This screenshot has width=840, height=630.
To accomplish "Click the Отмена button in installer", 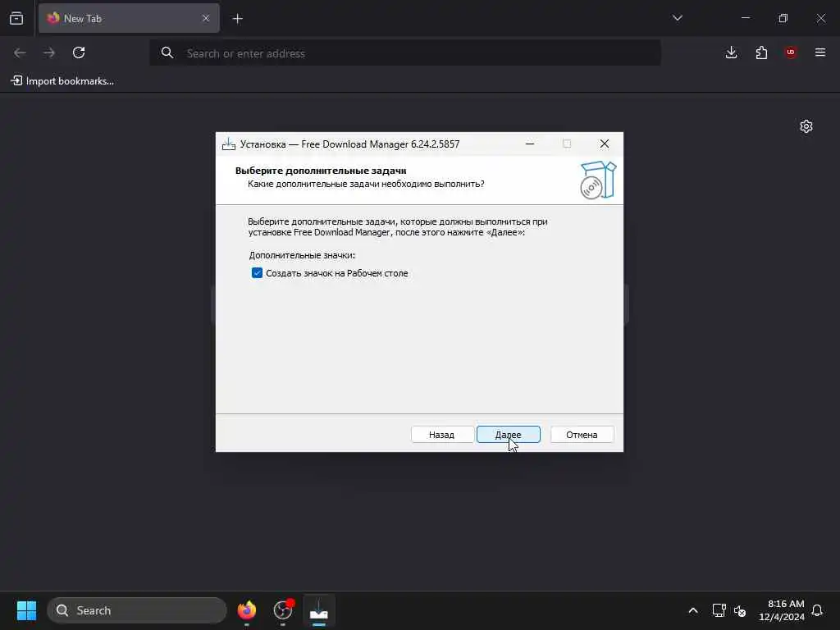I will 582,435.
